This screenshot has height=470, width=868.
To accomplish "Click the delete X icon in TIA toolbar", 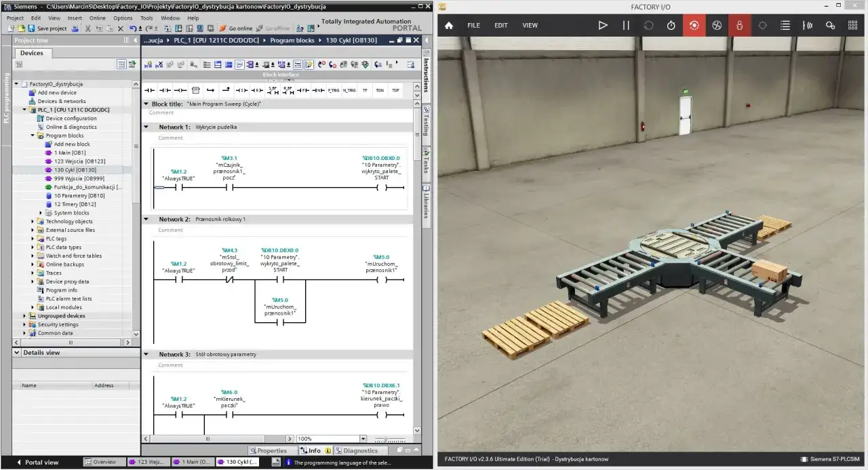I will [121, 28].
